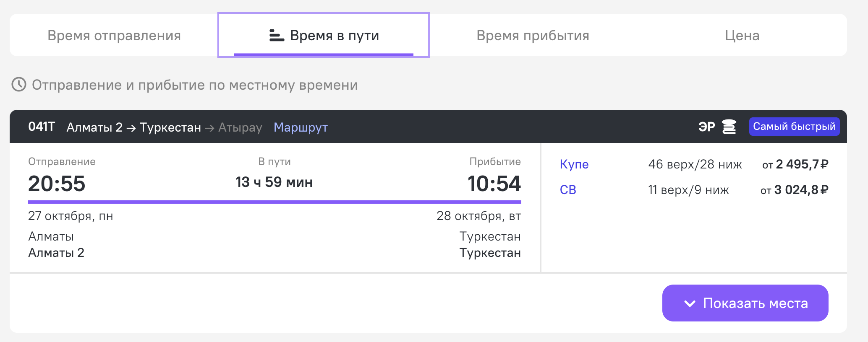The width and height of the screenshot is (868, 342).
Task: Click the chevron on Показать места button
Action: pyautogui.click(x=690, y=303)
